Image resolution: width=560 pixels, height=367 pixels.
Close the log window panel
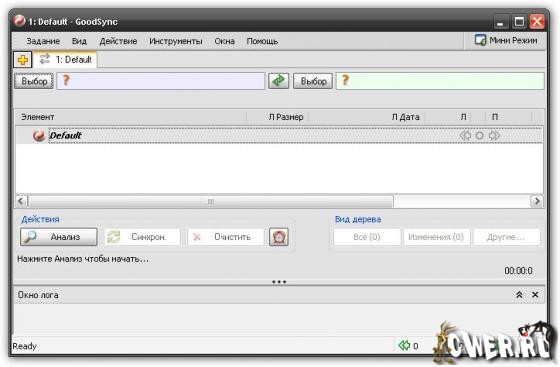click(x=535, y=295)
